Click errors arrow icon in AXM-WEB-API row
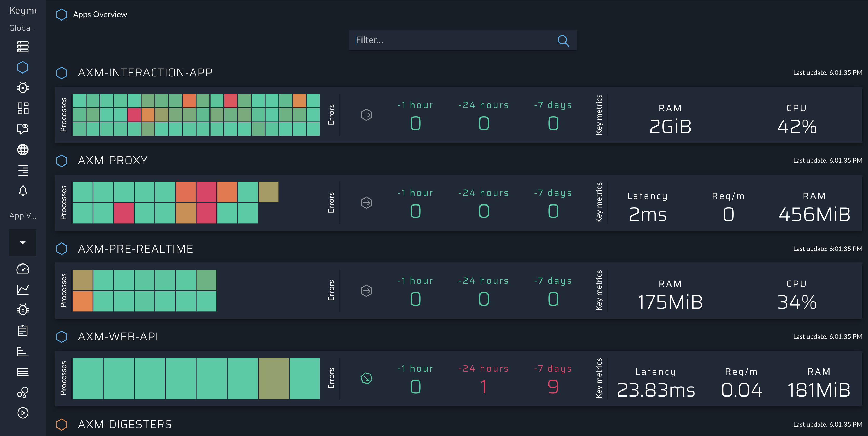Viewport: 868px width, 436px height. [x=366, y=378]
